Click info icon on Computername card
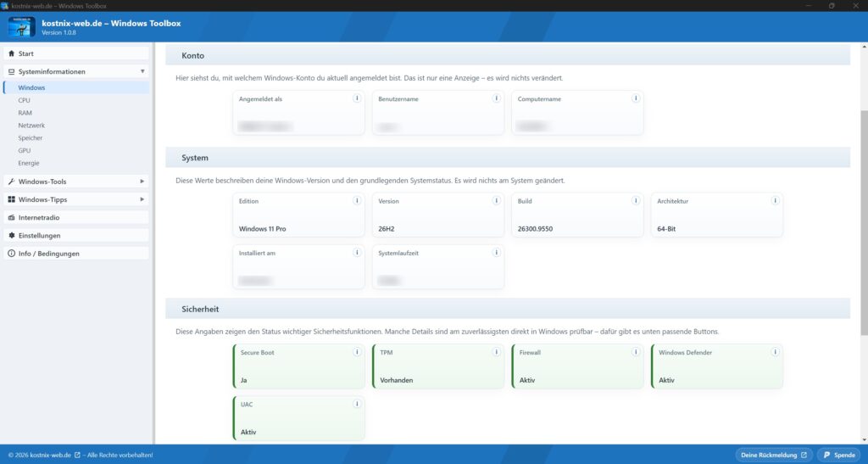 [636, 98]
